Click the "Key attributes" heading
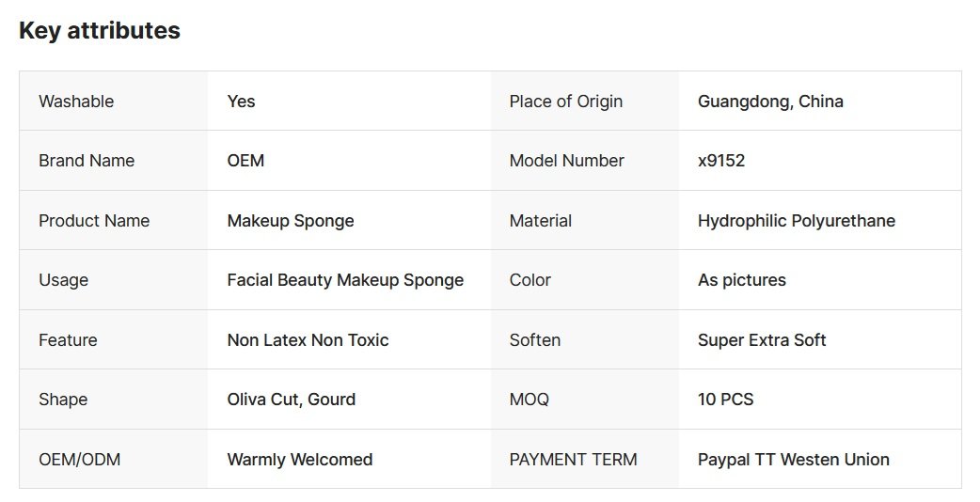The image size is (980, 502). click(100, 30)
